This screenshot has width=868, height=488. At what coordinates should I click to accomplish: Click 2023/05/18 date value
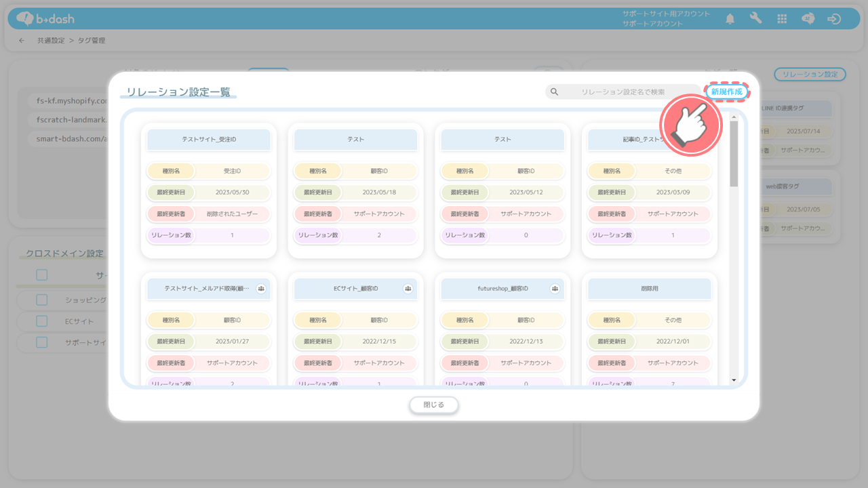tap(379, 192)
